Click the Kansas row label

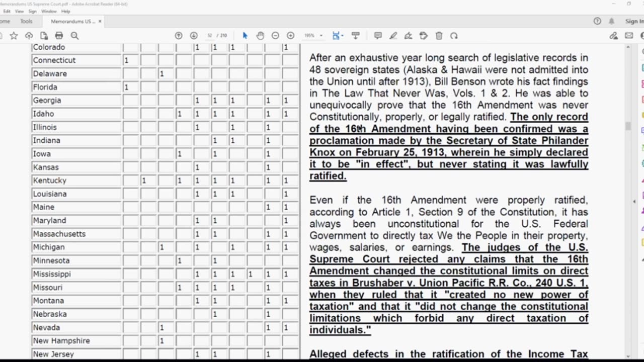click(46, 167)
